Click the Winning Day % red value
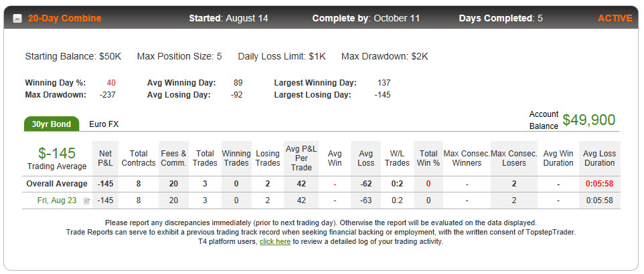The image size is (644, 274). [x=111, y=83]
